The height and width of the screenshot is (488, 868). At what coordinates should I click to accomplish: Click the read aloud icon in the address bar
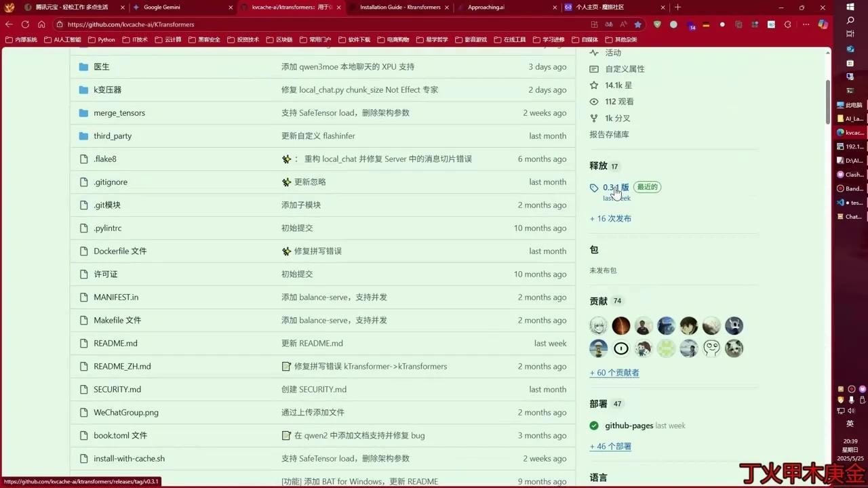point(623,24)
